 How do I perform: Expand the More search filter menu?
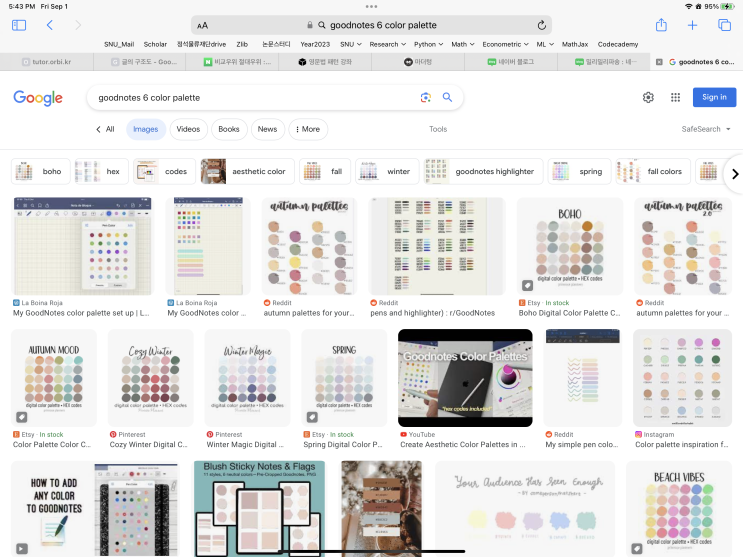point(308,129)
